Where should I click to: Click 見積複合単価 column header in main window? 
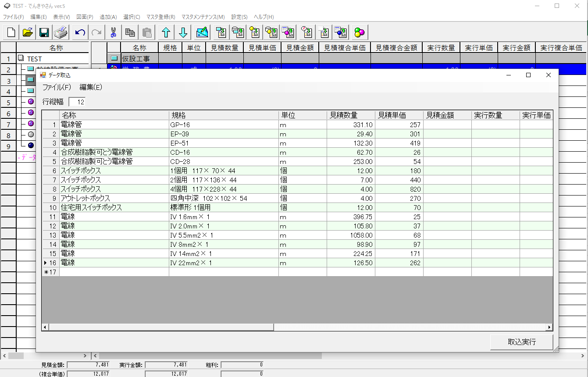click(345, 48)
